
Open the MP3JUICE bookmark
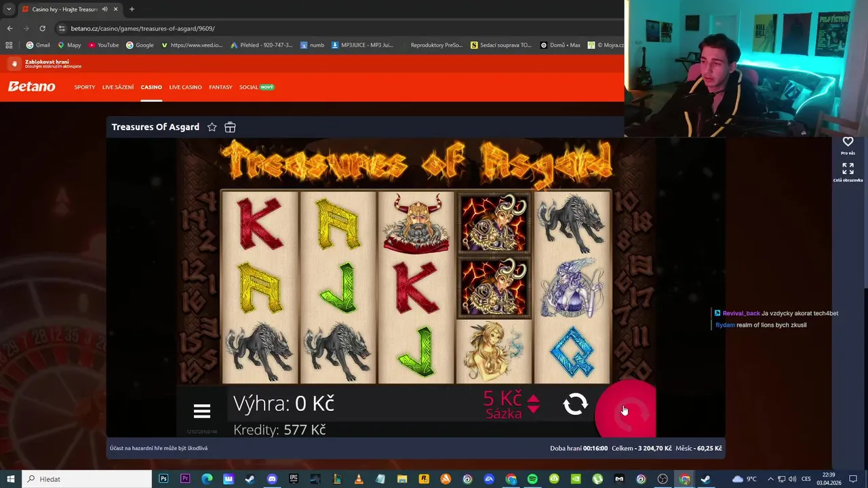[x=362, y=45]
